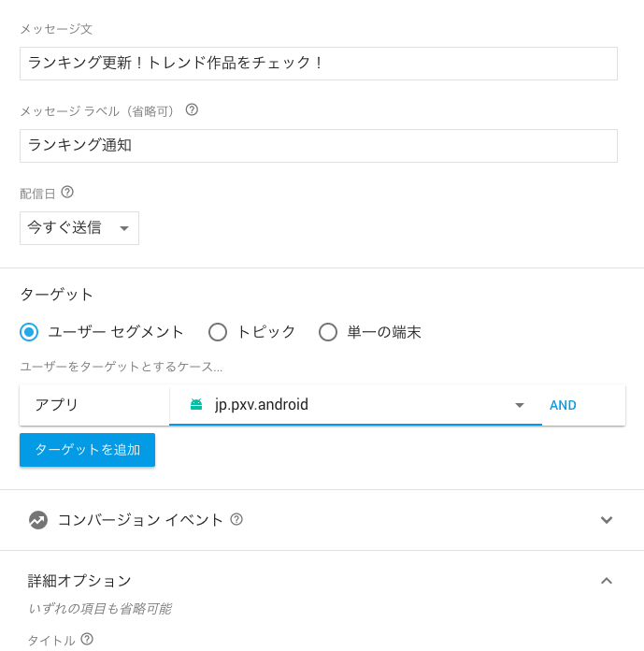The height and width of the screenshot is (651, 644).
Task: Click the ランキング通知 label input field
Action: click(x=319, y=146)
